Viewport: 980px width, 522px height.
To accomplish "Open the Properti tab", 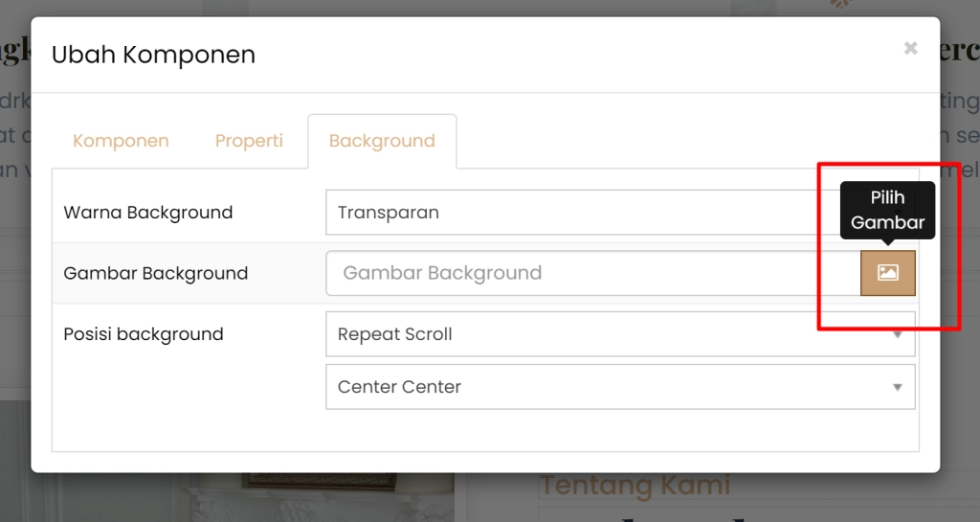I will click(249, 141).
